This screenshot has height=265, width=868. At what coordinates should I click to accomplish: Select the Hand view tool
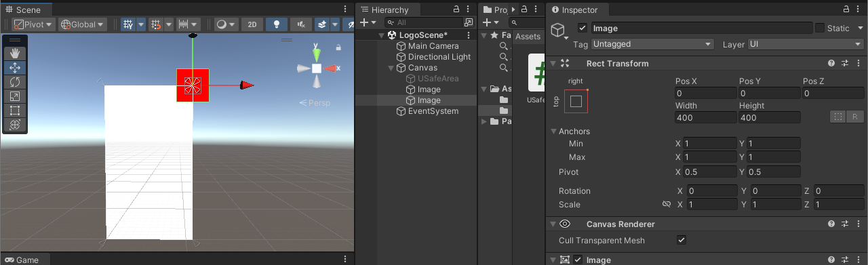click(15, 54)
